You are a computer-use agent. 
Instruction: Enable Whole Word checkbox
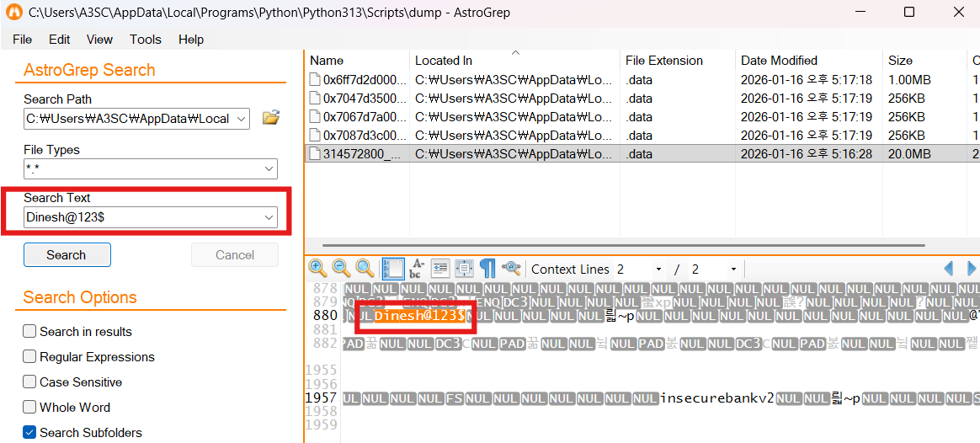click(29, 408)
